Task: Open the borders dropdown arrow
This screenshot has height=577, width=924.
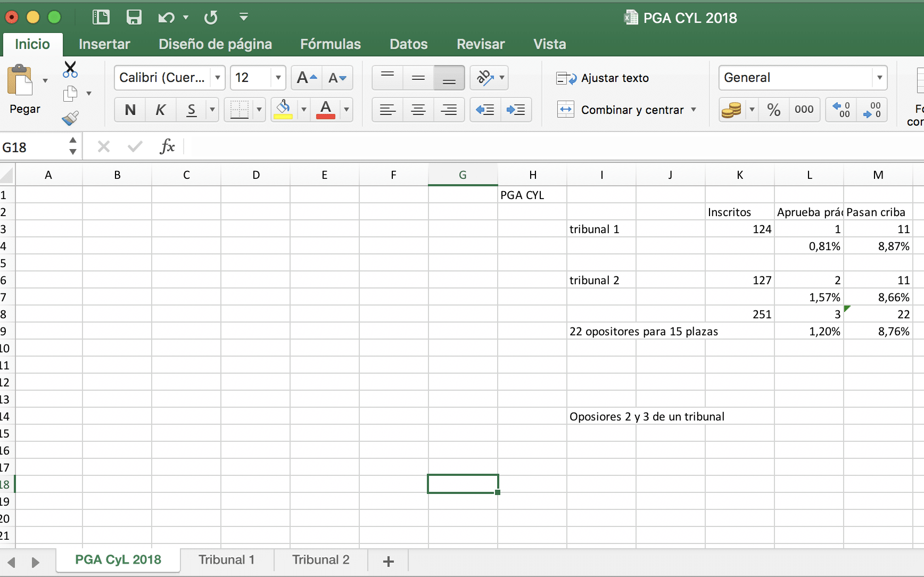Action: [259, 110]
